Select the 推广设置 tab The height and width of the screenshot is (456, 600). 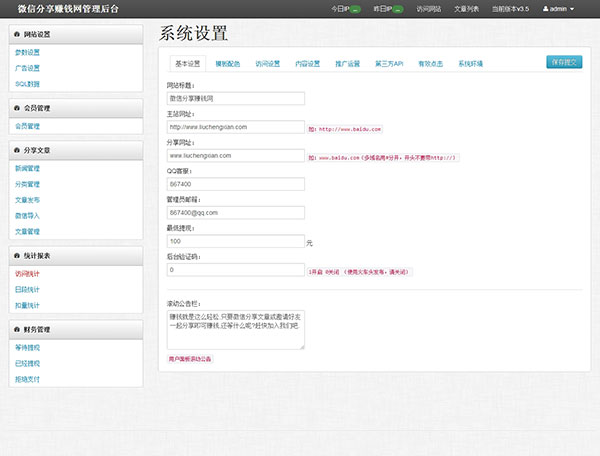click(348, 63)
